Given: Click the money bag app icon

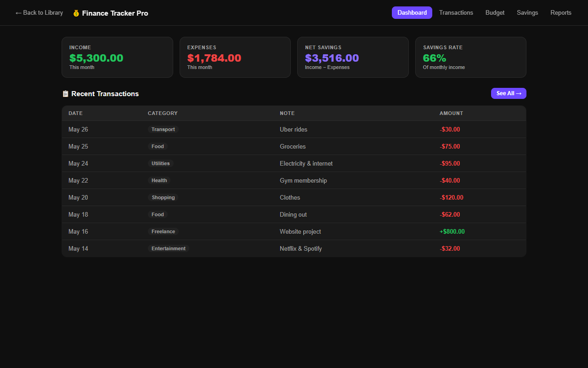Looking at the screenshot, I should (76, 13).
